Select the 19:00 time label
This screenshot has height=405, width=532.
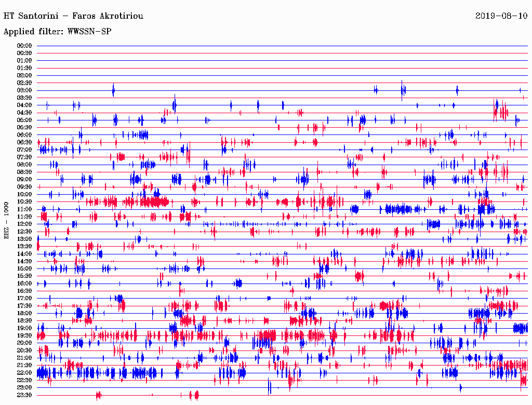pos(24,328)
